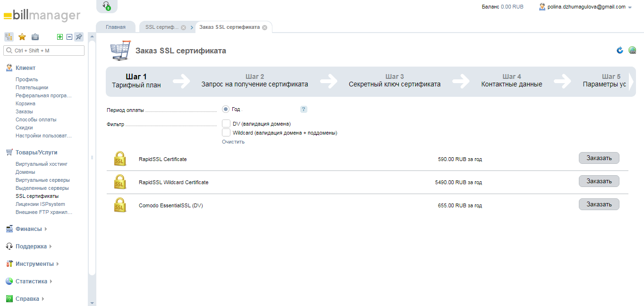The image size is (644, 306).
Task: Toggle the sidebar pin icon
Action: 79,37
